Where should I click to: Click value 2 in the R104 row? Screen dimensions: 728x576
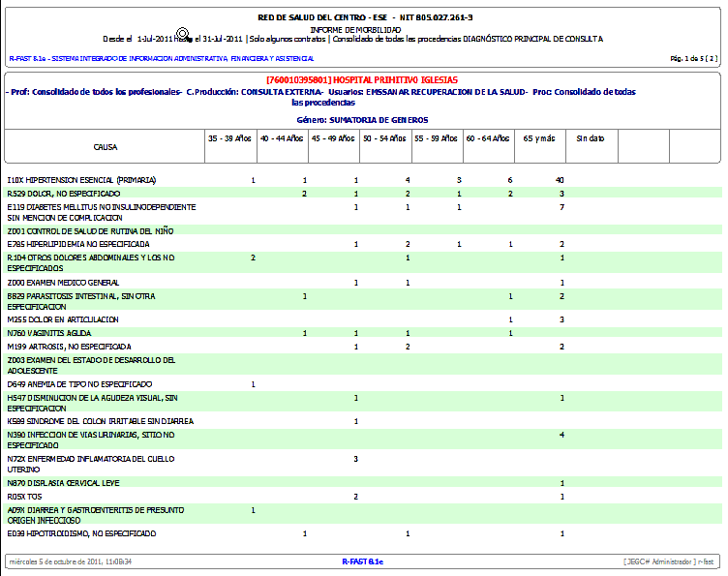pos(253,258)
